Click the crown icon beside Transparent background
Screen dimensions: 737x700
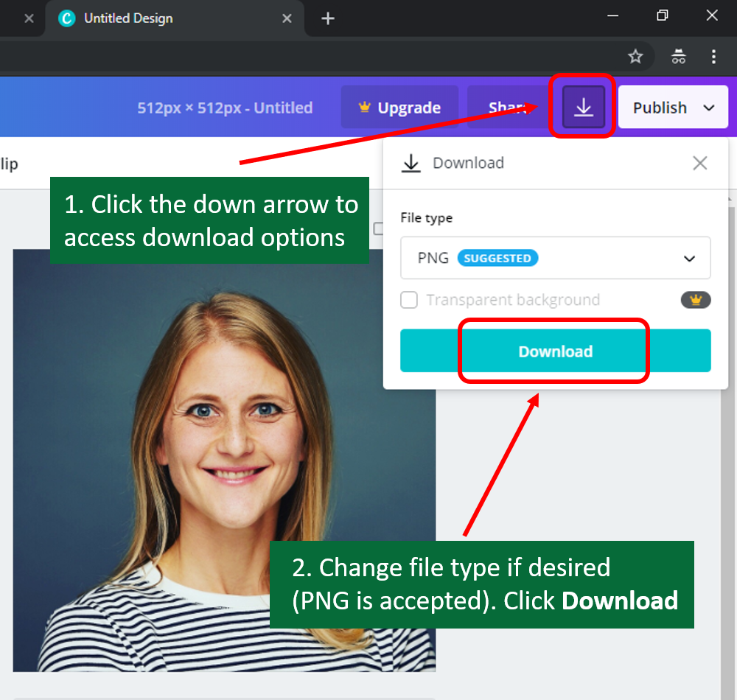point(695,300)
